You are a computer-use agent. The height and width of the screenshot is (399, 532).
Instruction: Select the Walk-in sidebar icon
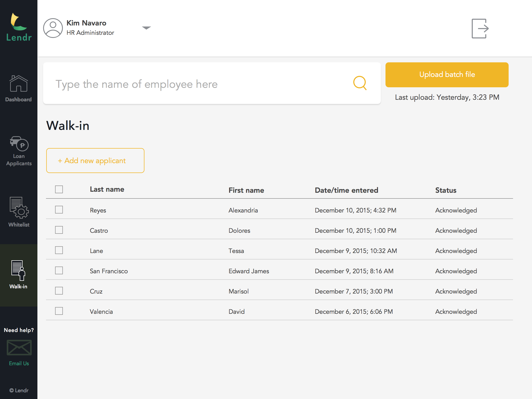[18, 270]
